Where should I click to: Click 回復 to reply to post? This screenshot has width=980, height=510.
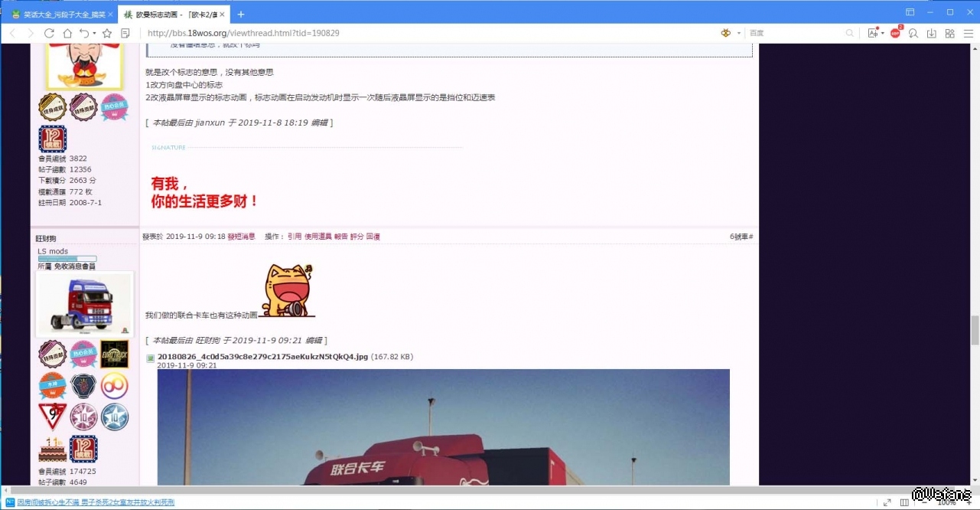tap(373, 237)
